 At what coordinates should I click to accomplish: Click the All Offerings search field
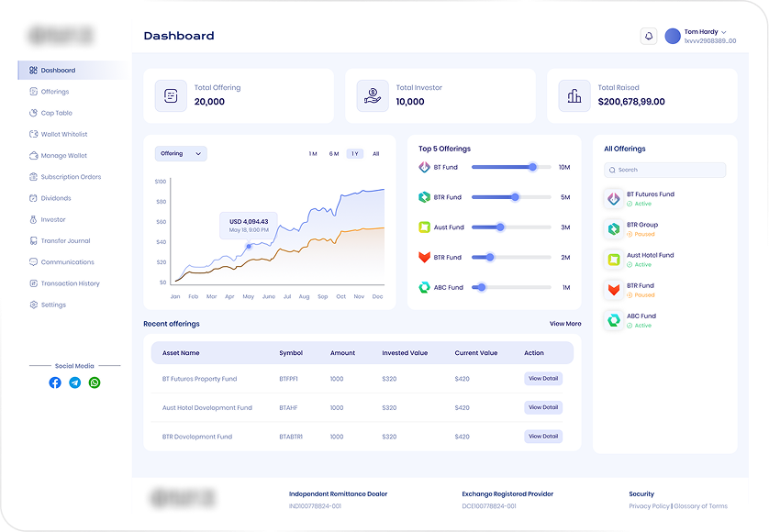tap(664, 170)
